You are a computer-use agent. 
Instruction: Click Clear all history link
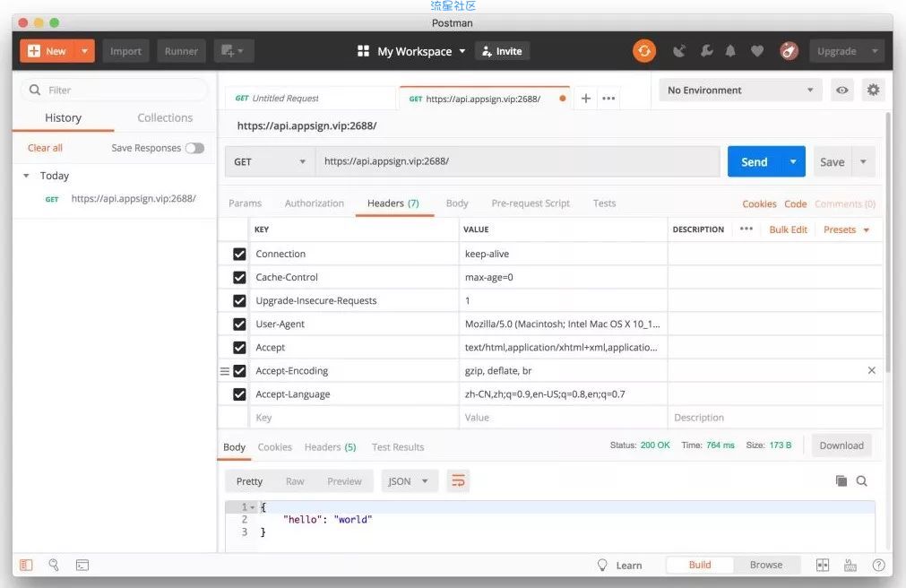point(45,148)
